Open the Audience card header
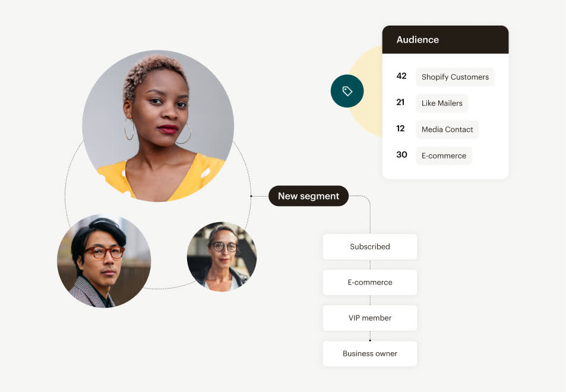 point(445,40)
